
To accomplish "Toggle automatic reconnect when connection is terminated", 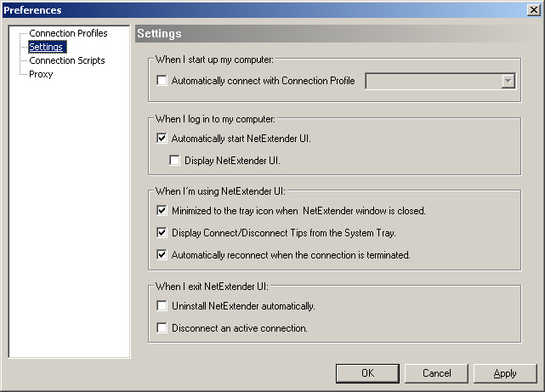I will coord(162,254).
